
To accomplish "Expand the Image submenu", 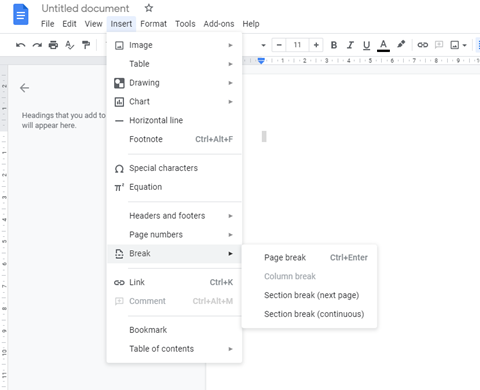I will tap(174, 45).
